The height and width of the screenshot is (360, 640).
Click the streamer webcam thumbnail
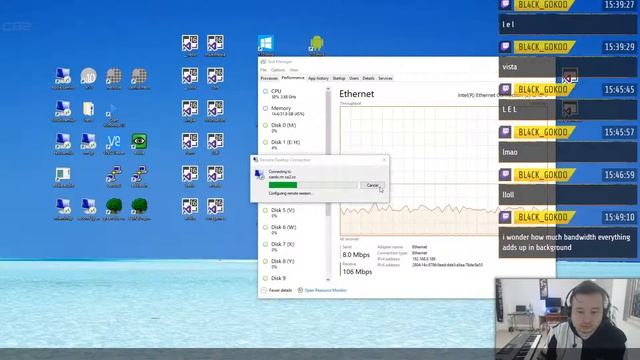pos(567,319)
